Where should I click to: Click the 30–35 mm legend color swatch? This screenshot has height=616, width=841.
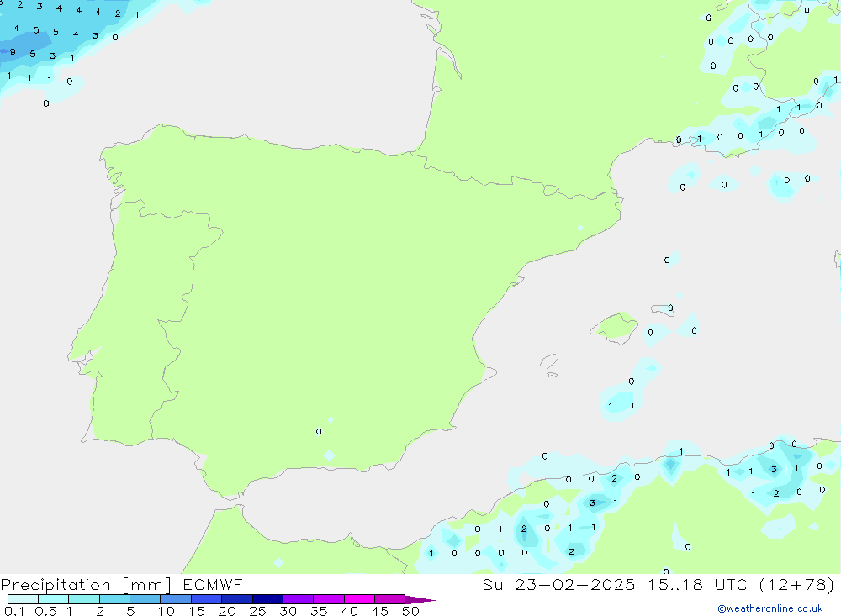(299, 599)
